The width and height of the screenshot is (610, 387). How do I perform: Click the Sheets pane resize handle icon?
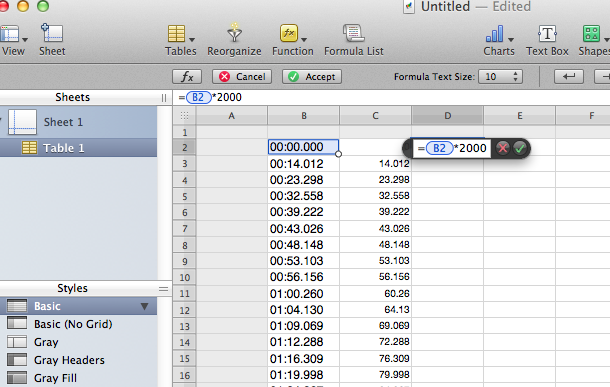[x=164, y=98]
